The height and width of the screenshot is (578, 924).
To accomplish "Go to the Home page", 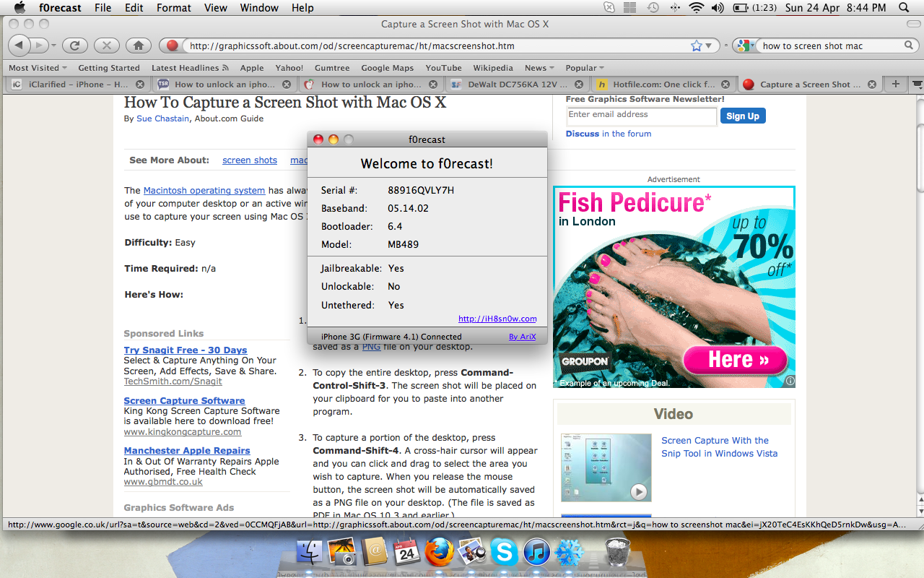I will [139, 46].
